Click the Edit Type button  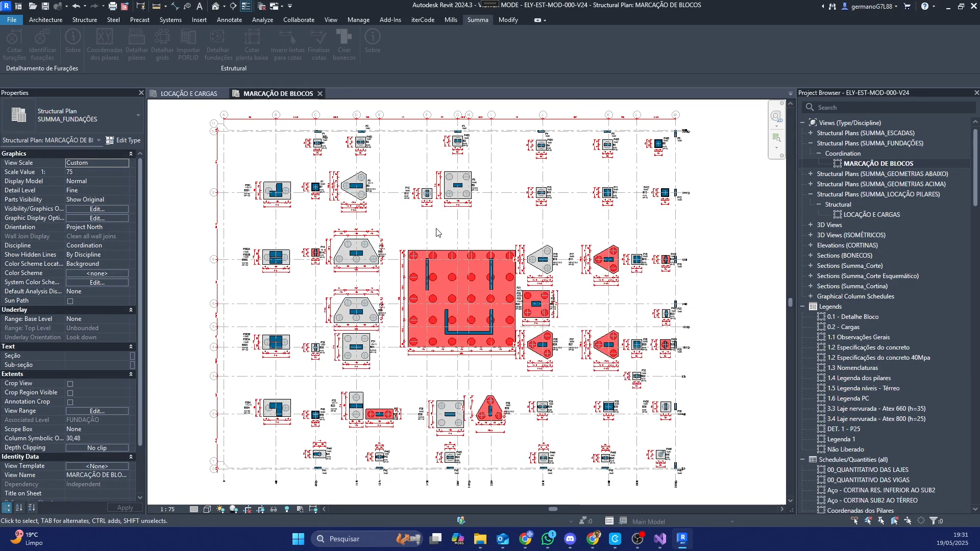123,140
